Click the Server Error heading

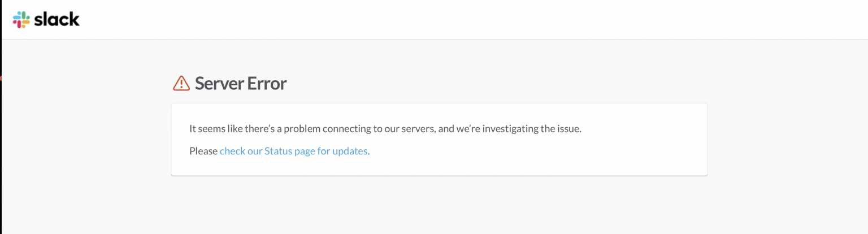[241, 84]
